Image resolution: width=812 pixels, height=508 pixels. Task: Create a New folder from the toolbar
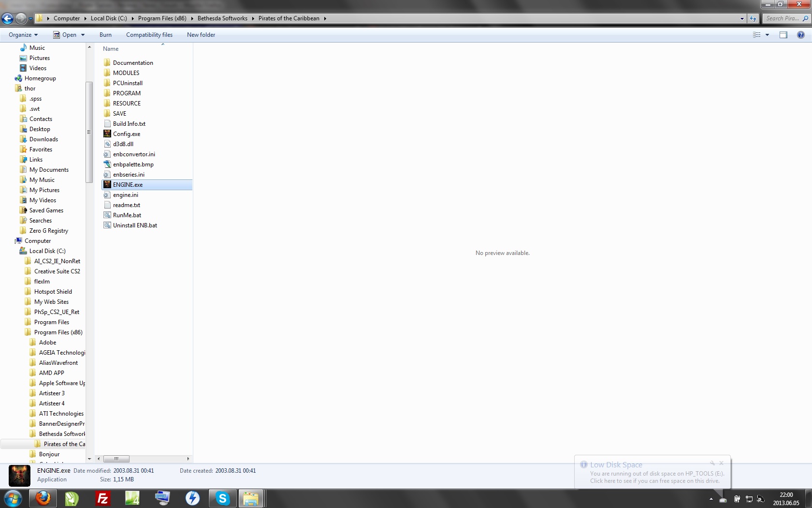(x=201, y=35)
